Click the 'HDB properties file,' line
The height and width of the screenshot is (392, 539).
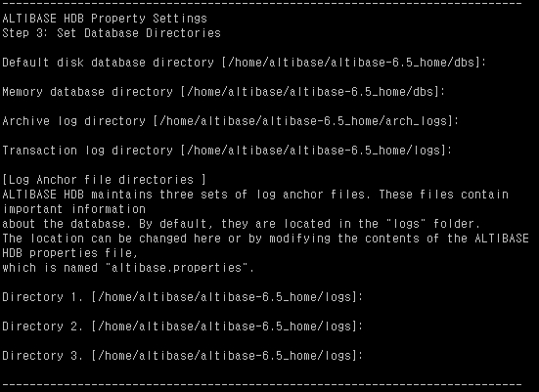point(70,253)
